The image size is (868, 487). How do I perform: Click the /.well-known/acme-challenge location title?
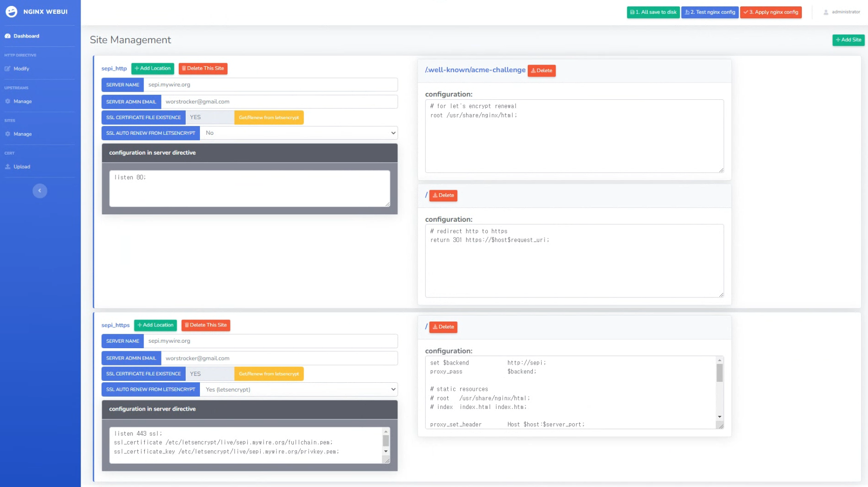point(475,70)
